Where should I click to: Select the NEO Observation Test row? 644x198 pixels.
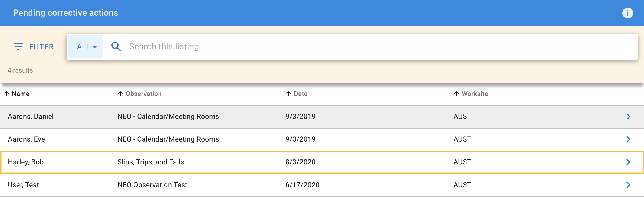(152, 185)
